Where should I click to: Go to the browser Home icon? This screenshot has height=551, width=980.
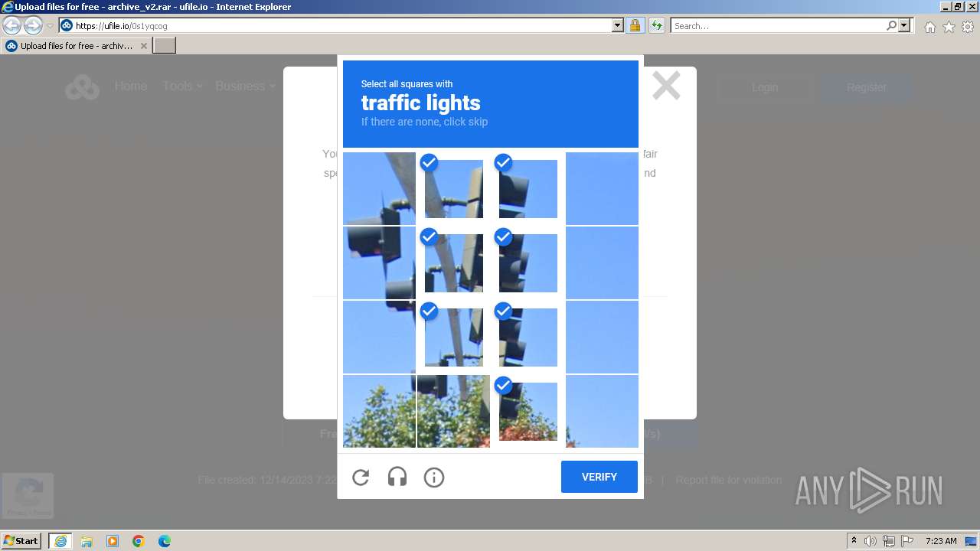tap(929, 27)
